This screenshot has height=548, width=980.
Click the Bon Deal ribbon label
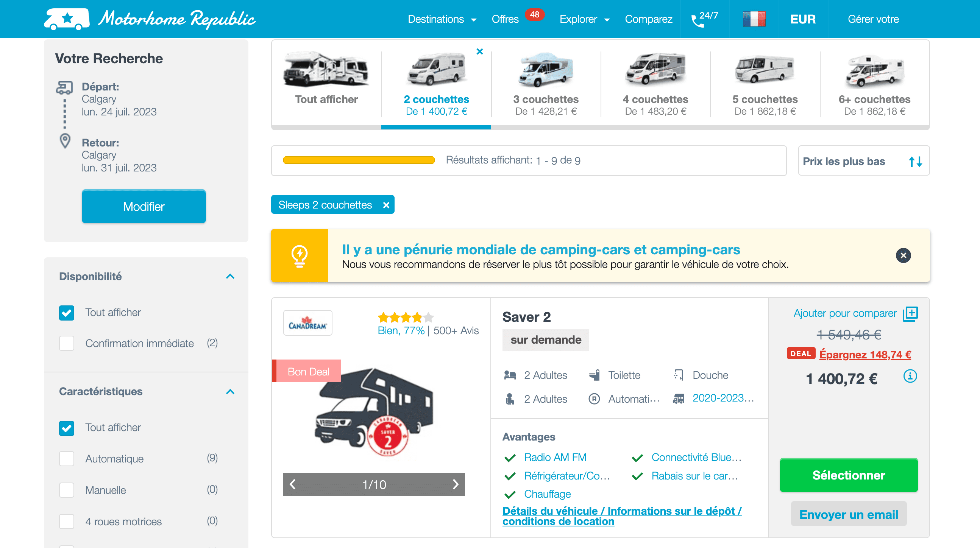pos(307,372)
